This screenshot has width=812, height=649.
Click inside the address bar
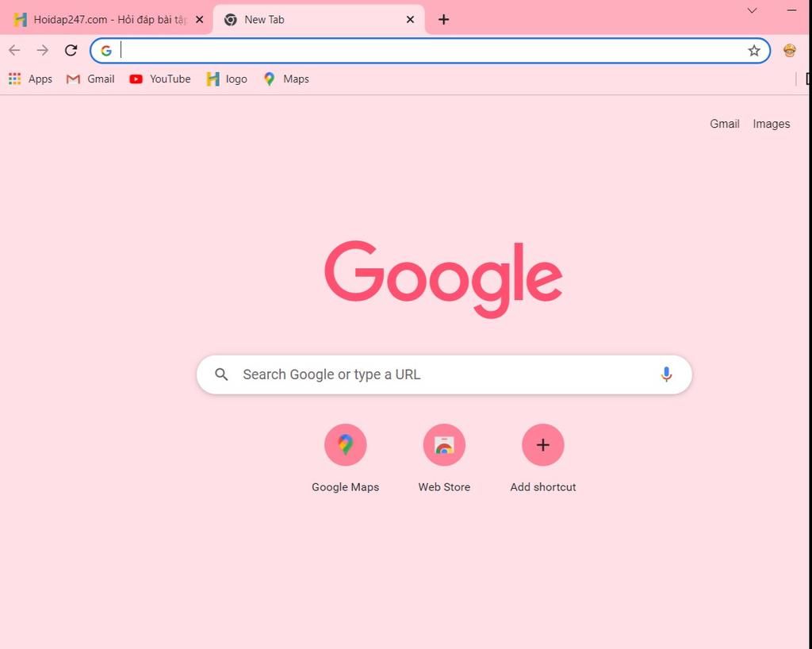[430, 50]
